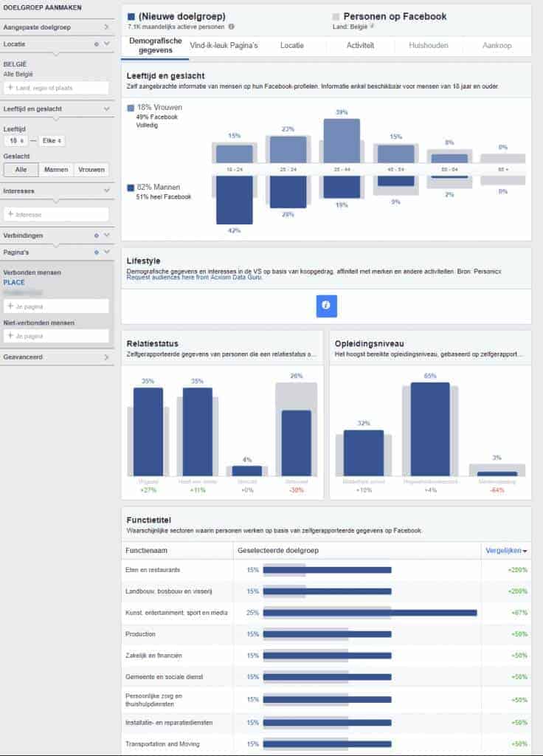Collapse the Locatie section chevron
543x756 pixels.
click(107, 44)
